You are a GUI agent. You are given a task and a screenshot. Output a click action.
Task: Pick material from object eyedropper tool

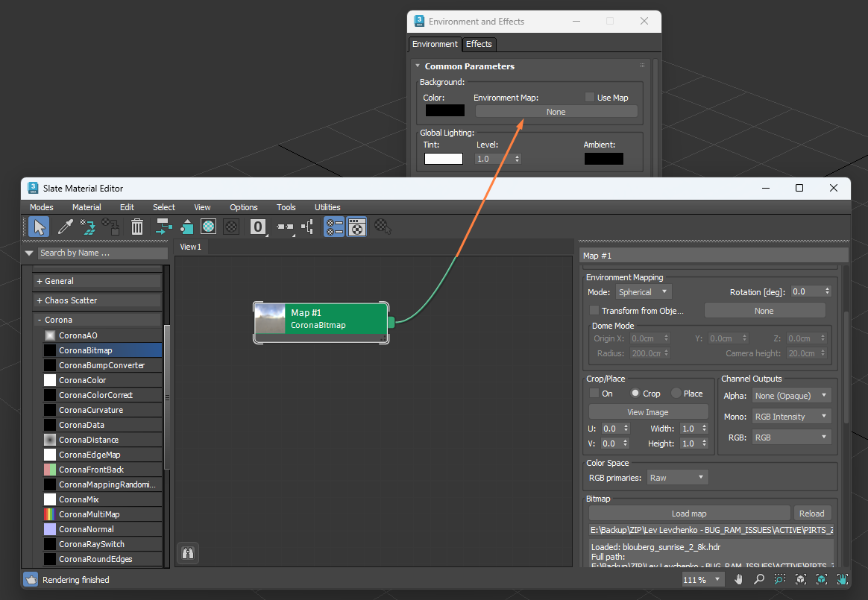tap(66, 227)
